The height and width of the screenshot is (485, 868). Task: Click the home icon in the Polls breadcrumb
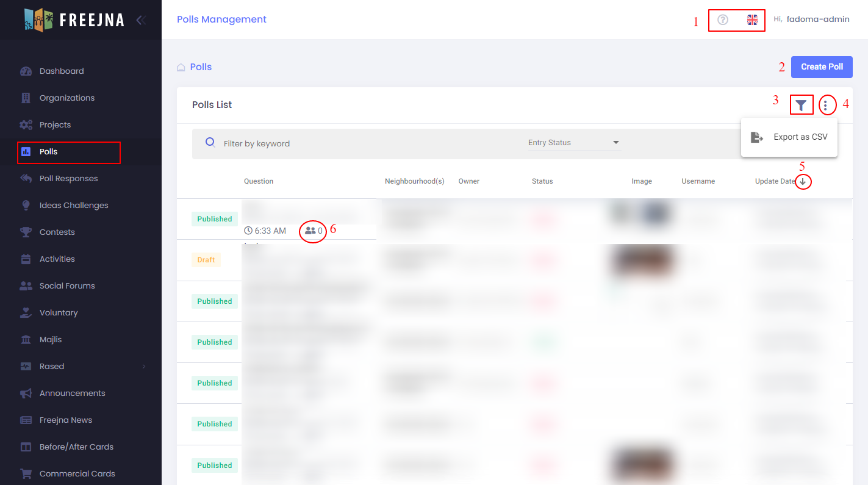[x=181, y=67]
